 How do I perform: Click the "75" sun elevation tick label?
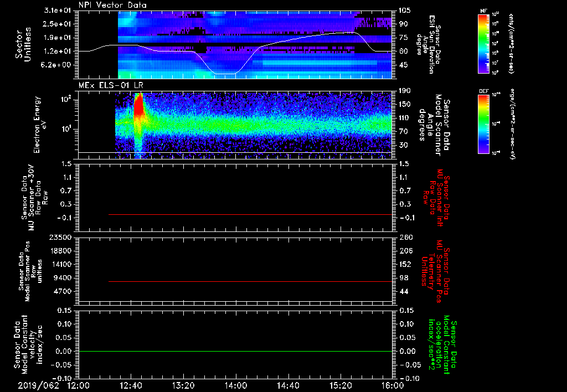click(403, 38)
